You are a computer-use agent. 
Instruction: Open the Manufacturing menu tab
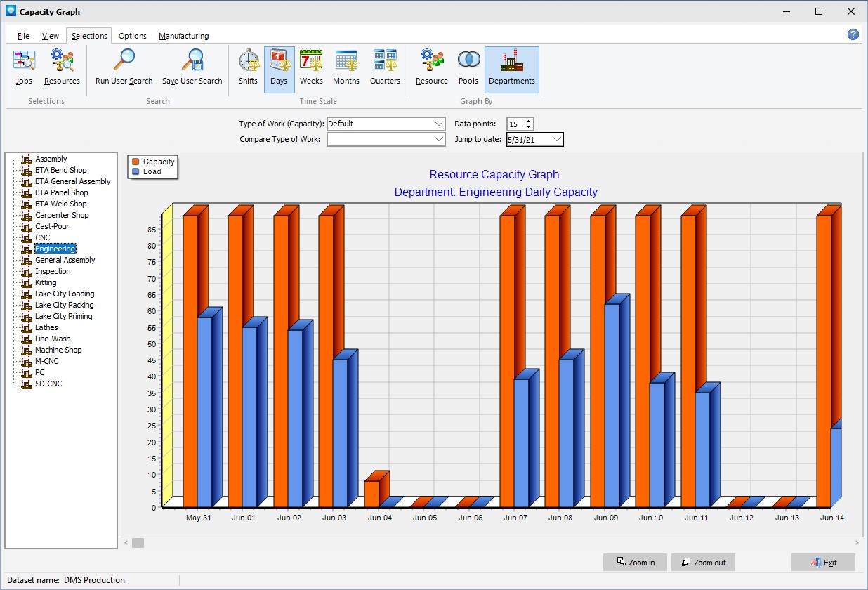click(183, 36)
